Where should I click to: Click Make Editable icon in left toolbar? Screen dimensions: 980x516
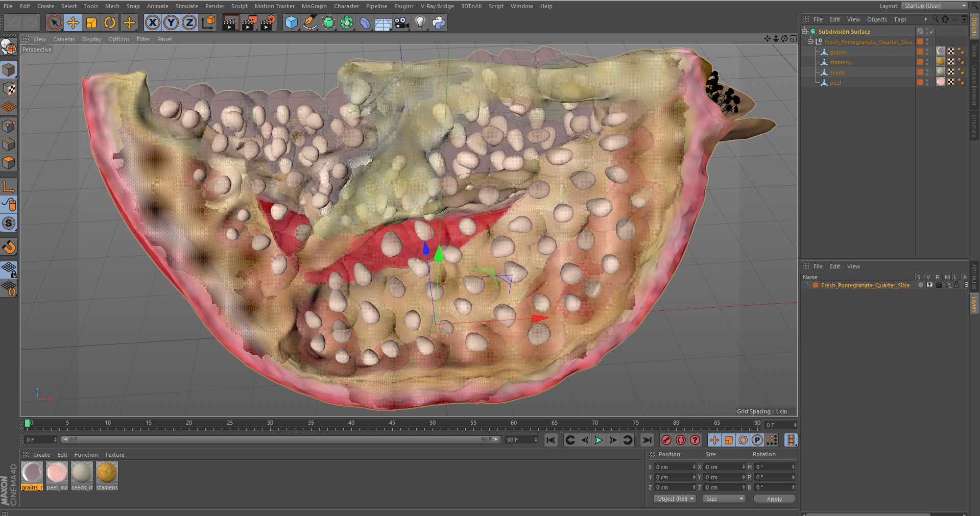[9, 47]
